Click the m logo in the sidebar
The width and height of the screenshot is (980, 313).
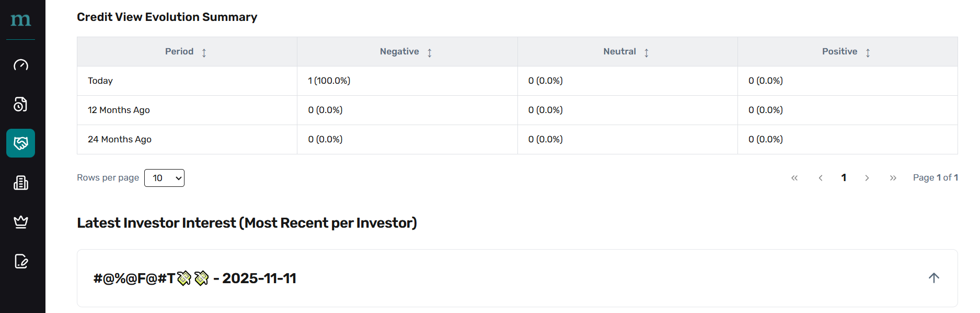point(21,20)
